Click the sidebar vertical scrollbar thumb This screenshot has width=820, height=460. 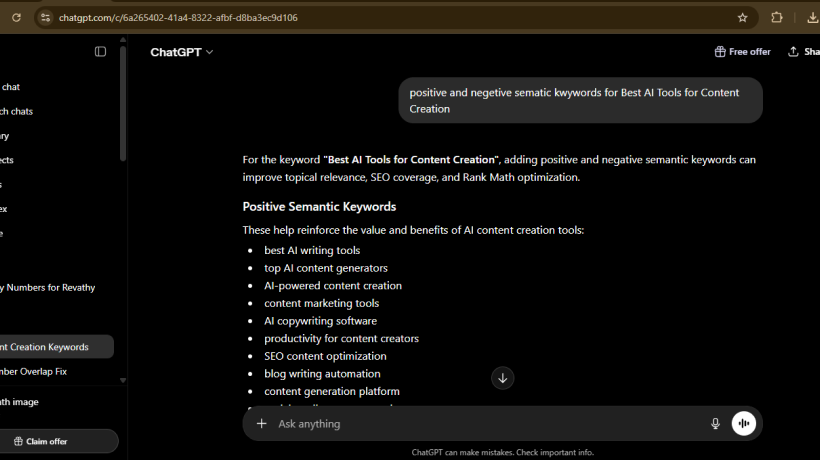(x=123, y=104)
